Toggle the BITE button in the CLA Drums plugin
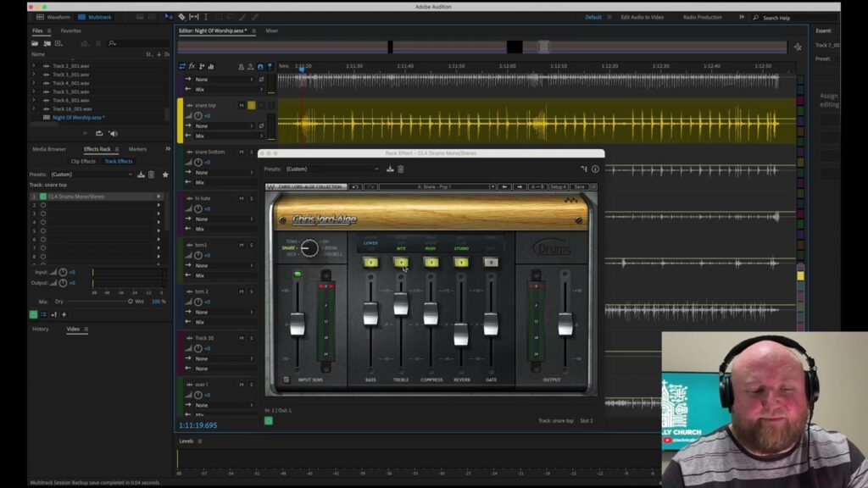This screenshot has height=488, width=868. click(x=400, y=262)
